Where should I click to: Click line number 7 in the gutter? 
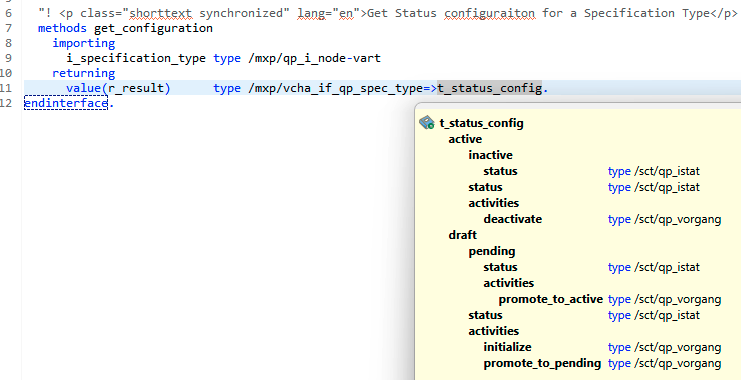point(9,28)
